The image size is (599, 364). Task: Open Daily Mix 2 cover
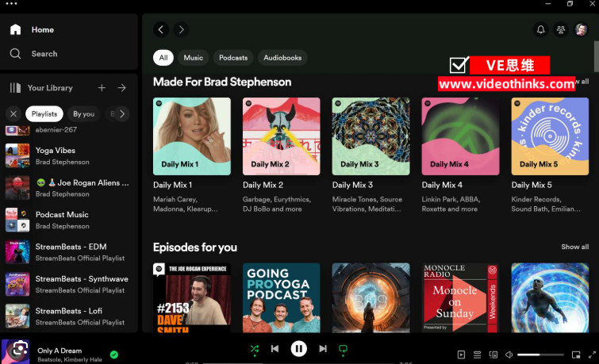[x=281, y=136]
